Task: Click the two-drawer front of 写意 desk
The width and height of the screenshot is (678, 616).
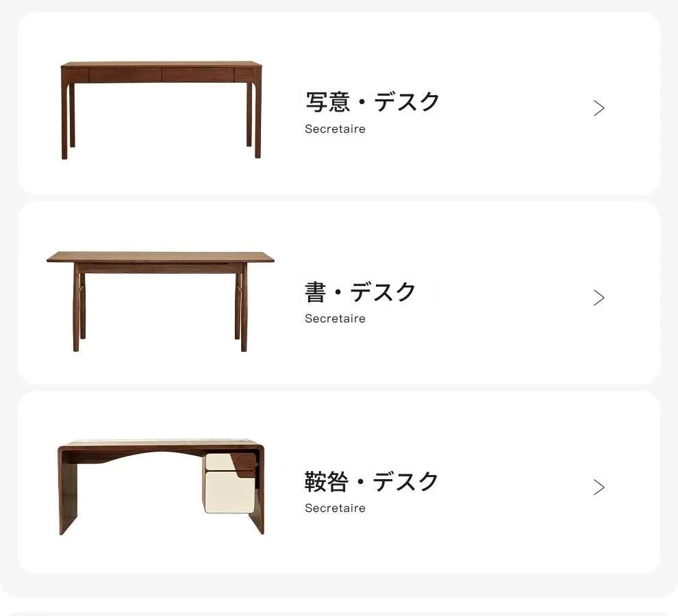Action: point(162,75)
